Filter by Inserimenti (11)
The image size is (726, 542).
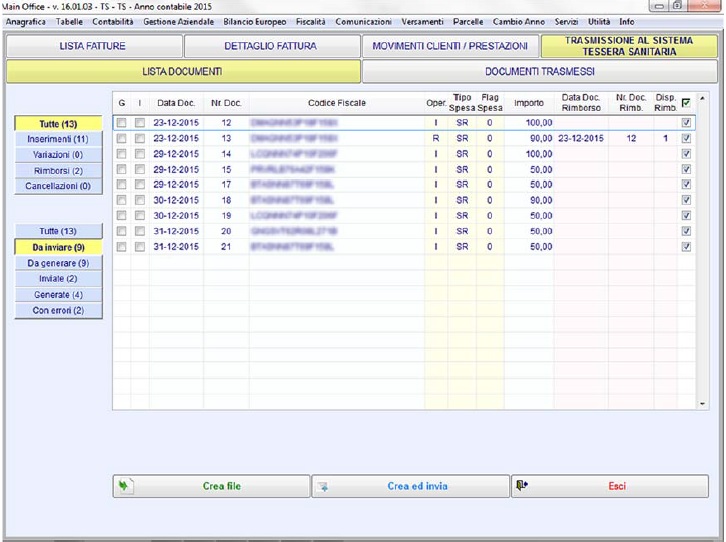tap(58, 139)
